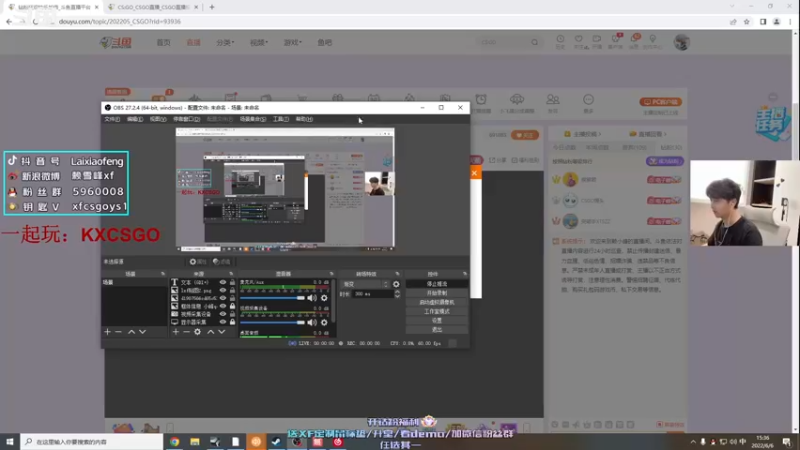Open the 属性 properties button above sources
The image size is (800, 450).
pos(198,262)
